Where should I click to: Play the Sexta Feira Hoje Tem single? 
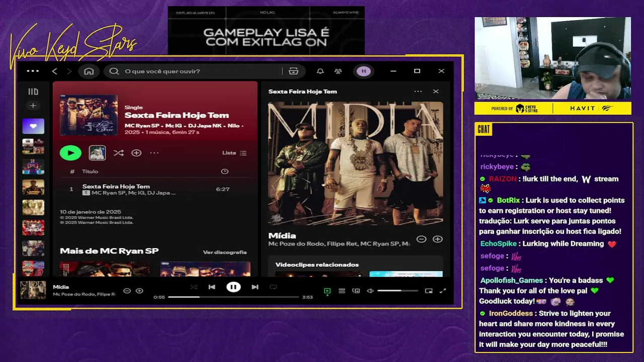click(x=70, y=153)
